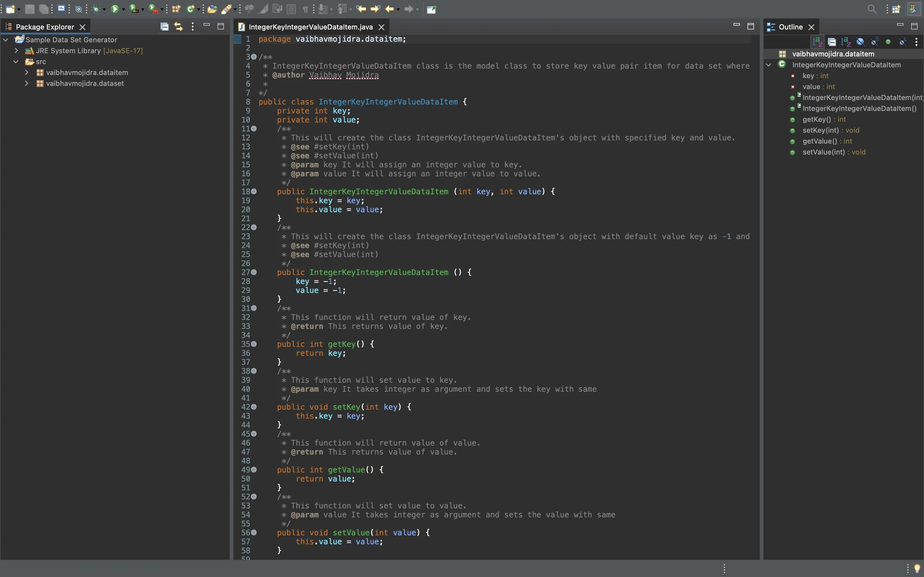Click the search magnifier icon
The width and height of the screenshot is (924, 577).
(x=872, y=9)
